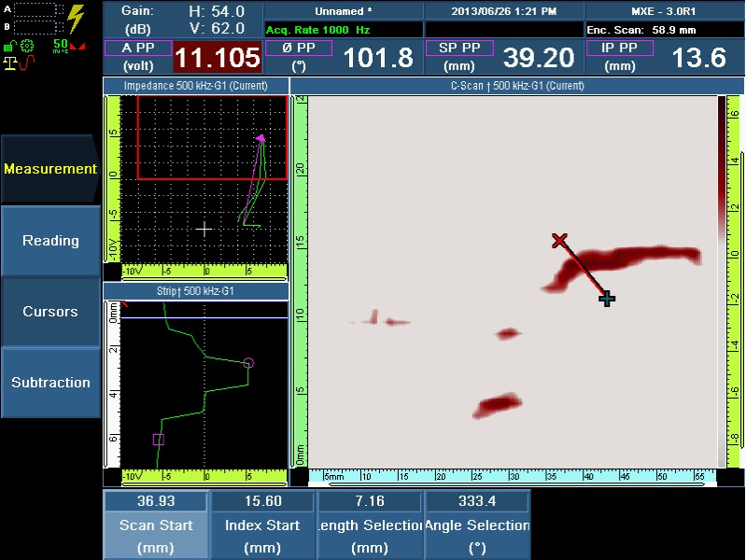The height and width of the screenshot is (560, 746).
Task: Select the Length Selection parameter field
Action: coord(370,525)
